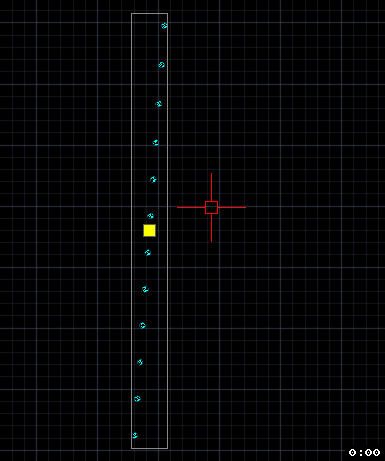The width and height of the screenshot is (385, 461).
Task: Select the third cyan marker from the top
Action: click(159, 104)
